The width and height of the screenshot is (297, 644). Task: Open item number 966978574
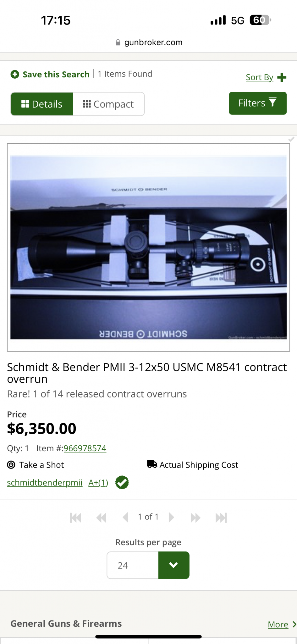click(85, 448)
